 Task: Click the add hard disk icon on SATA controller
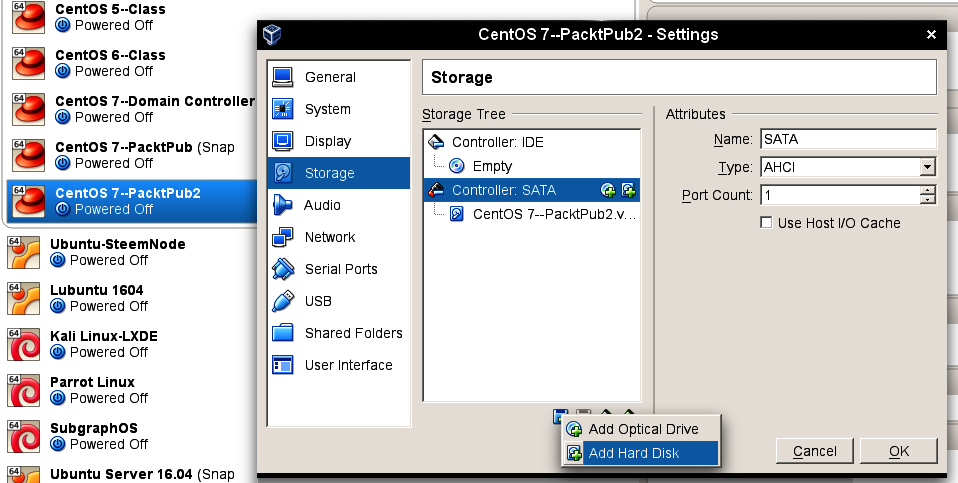tap(628, 190)
